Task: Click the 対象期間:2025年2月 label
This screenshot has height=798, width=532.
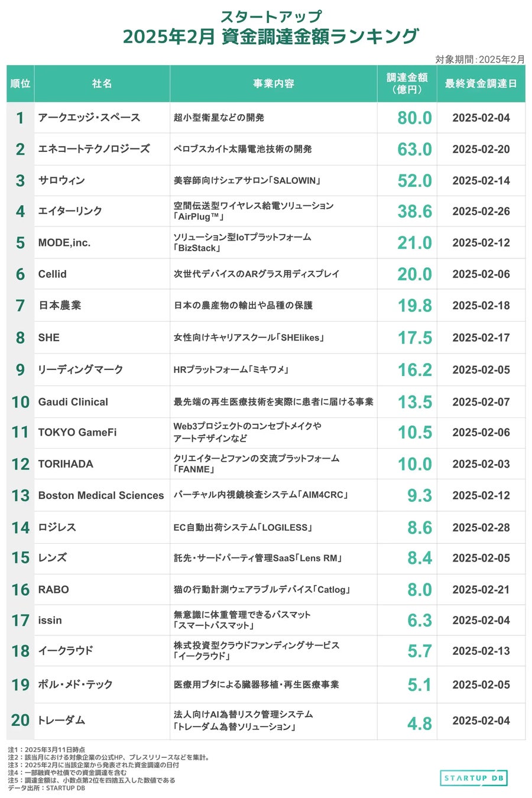Action: (479, 59)
